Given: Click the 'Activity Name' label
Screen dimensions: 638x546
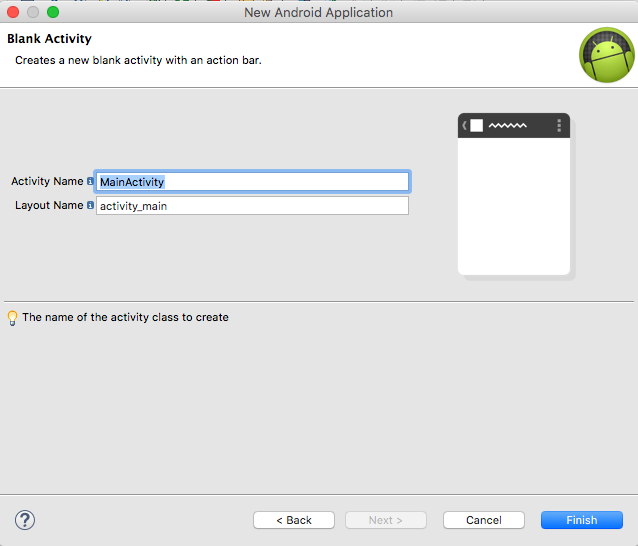Looking at the screenshot, I should click(x=47, y=181).
